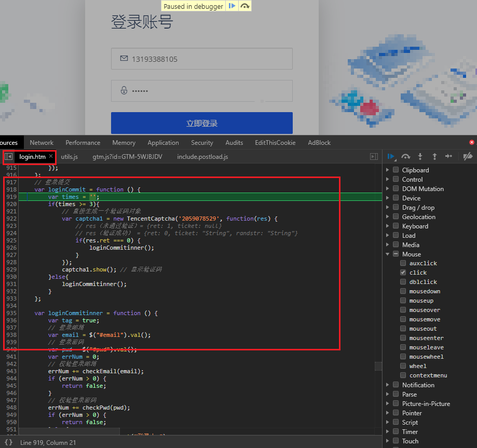The width and height of the screenshot is (477, 448).
Task: Click the envelope icon in the account field
Action: pos(124,58)
